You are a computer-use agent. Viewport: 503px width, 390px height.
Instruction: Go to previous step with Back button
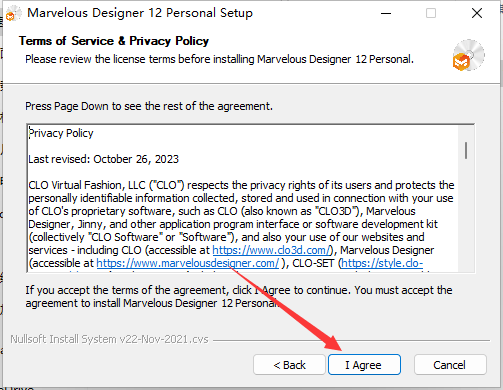tap(289, 365)
